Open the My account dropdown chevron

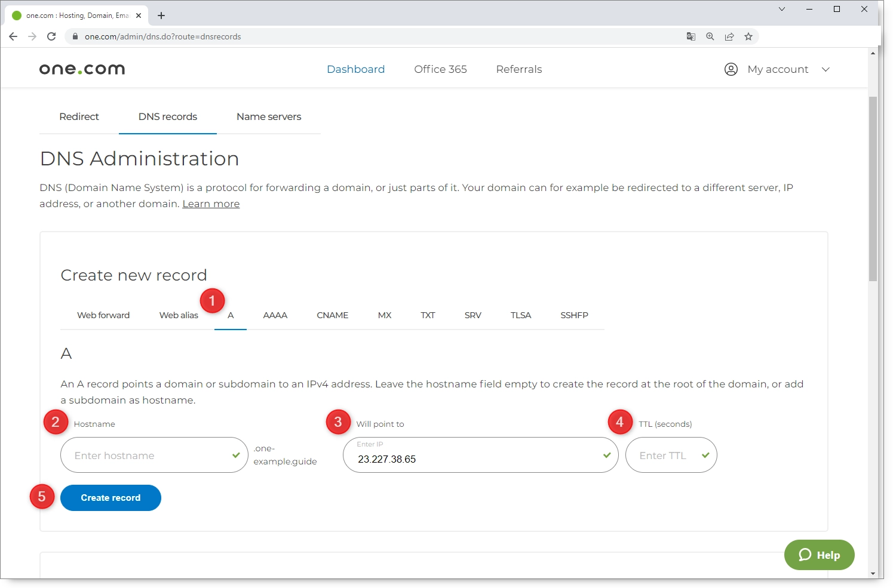[x=826, y=69]
